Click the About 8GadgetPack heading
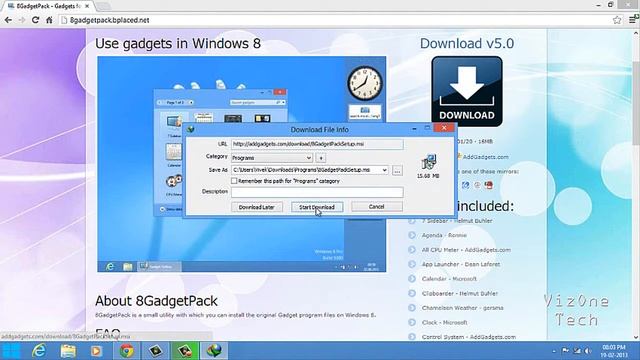This screenshot has width=640, height=360. click(x=156, y=301)
